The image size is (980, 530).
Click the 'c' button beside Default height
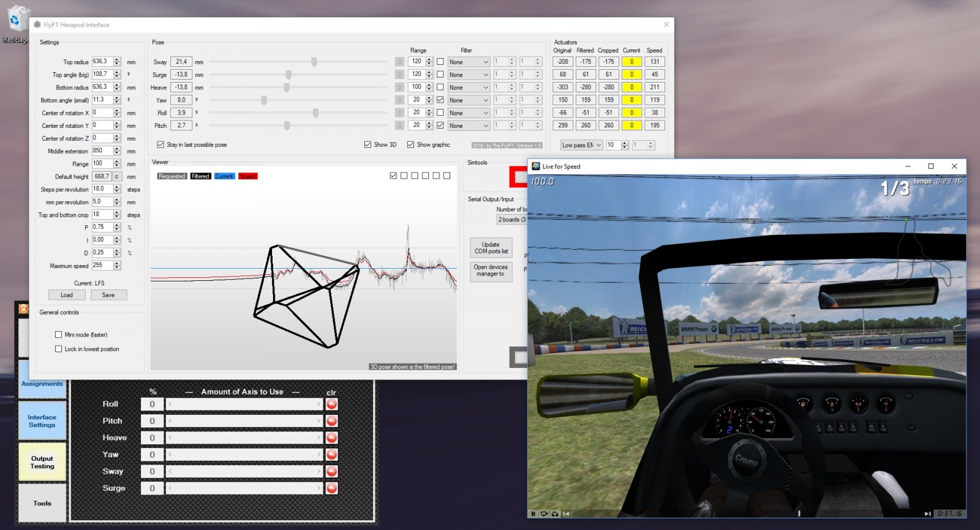pos(116,176)
